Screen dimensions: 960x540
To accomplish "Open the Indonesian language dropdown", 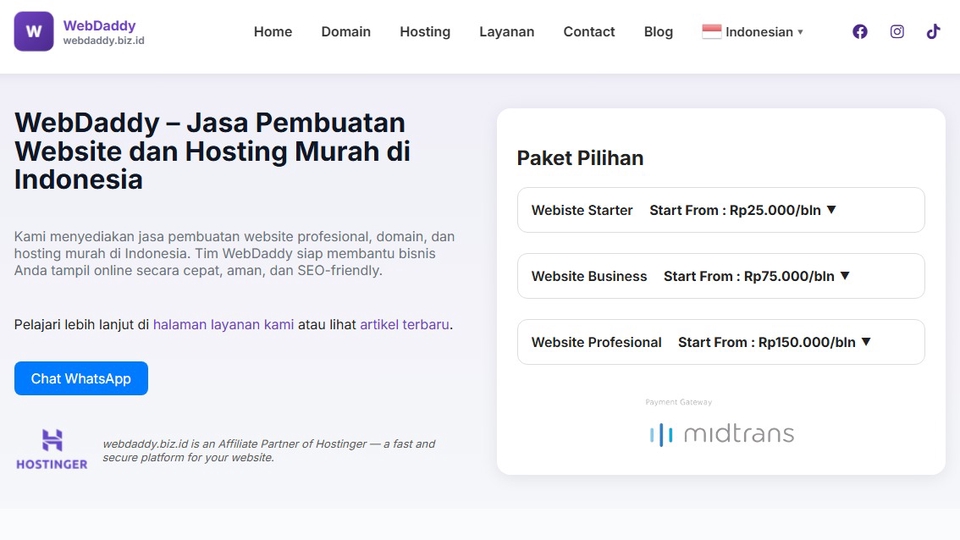I will [763, 32].
